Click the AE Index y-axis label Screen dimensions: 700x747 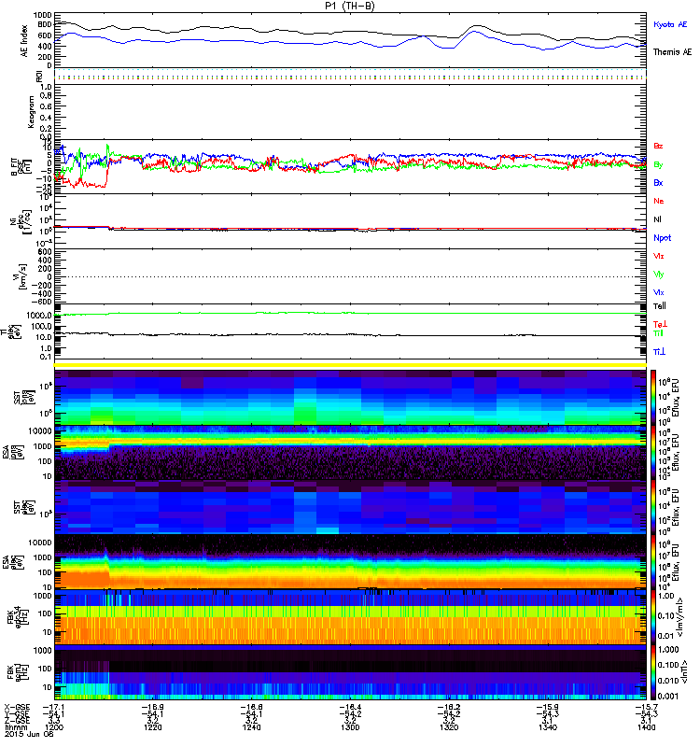click(x=11, y=40)
